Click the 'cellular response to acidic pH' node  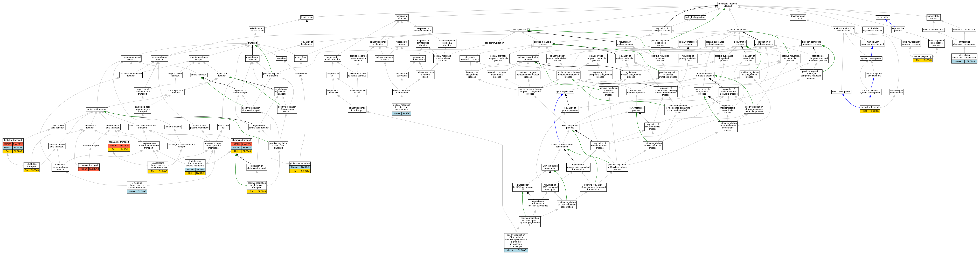point(357,109)
